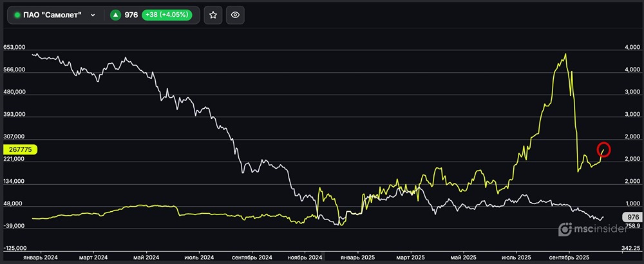Toggle the eye visibility icon

(x=236, y=15)
